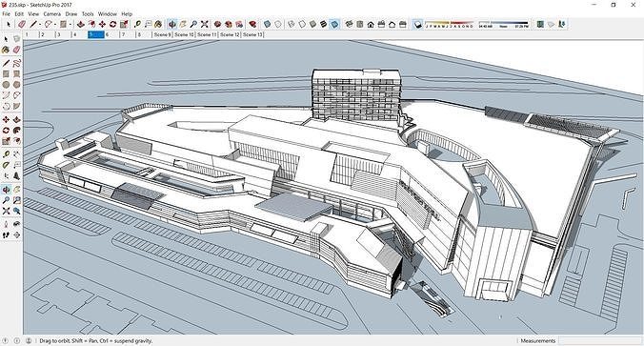This screenshot has height=346, width=644.
Task: Switch to the Scene 9 tab
Action: coord(162,34)
